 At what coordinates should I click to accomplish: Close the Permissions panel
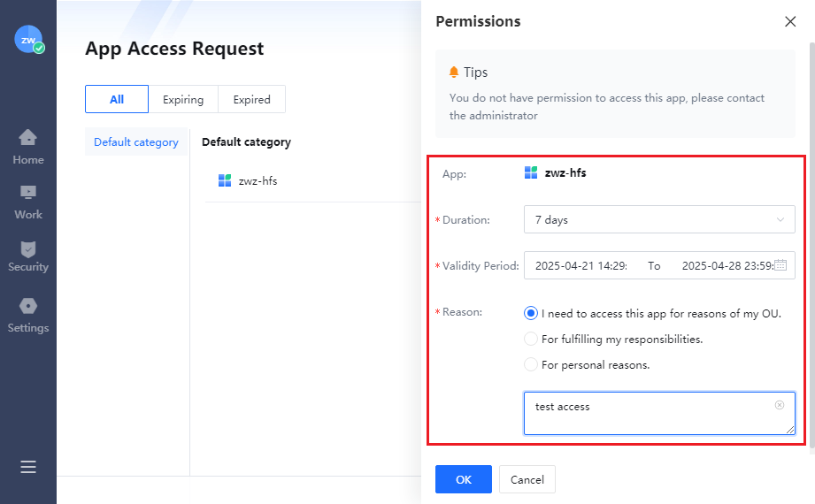click(x=790, y=21)
